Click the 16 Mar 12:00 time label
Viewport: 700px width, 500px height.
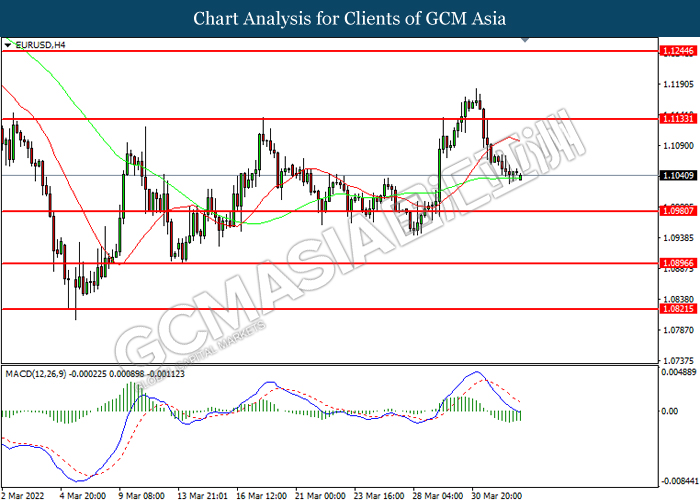[262, 496]
